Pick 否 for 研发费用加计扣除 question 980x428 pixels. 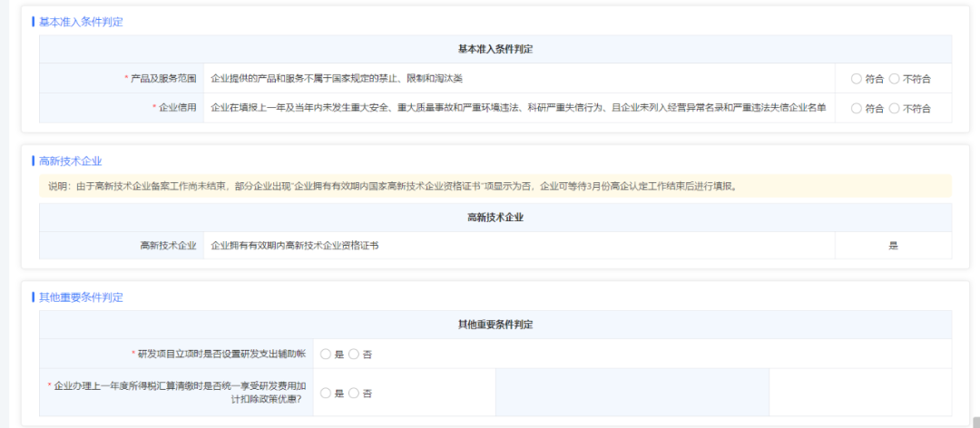[x=354, y=394]
